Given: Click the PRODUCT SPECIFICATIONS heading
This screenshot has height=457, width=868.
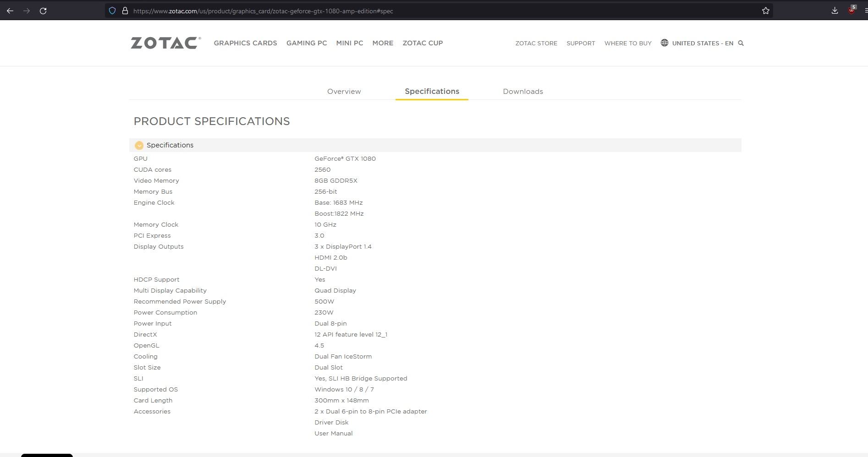Looking at the screenshot, I should [212, 121].
